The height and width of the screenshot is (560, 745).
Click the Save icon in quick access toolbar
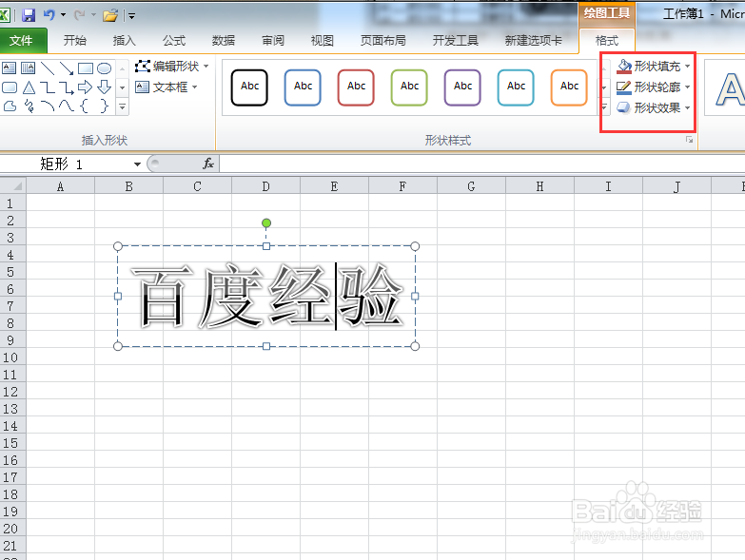pos(29,15)
